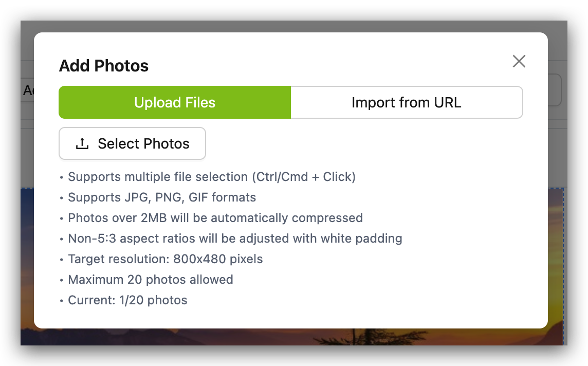Screen dimensions: 588x366
Task: Click the JPG, PNG, GIF formats line
Action: [x=162, y=197]
